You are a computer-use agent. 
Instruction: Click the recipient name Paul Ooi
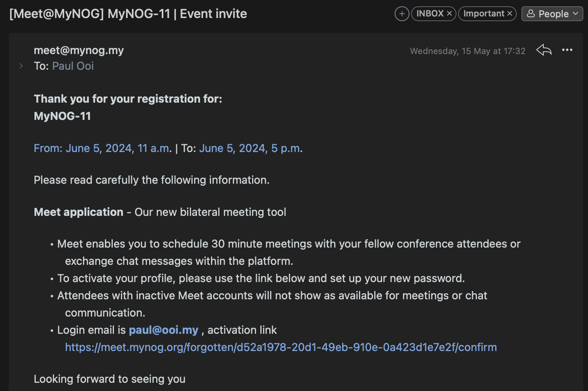[73, 66]
